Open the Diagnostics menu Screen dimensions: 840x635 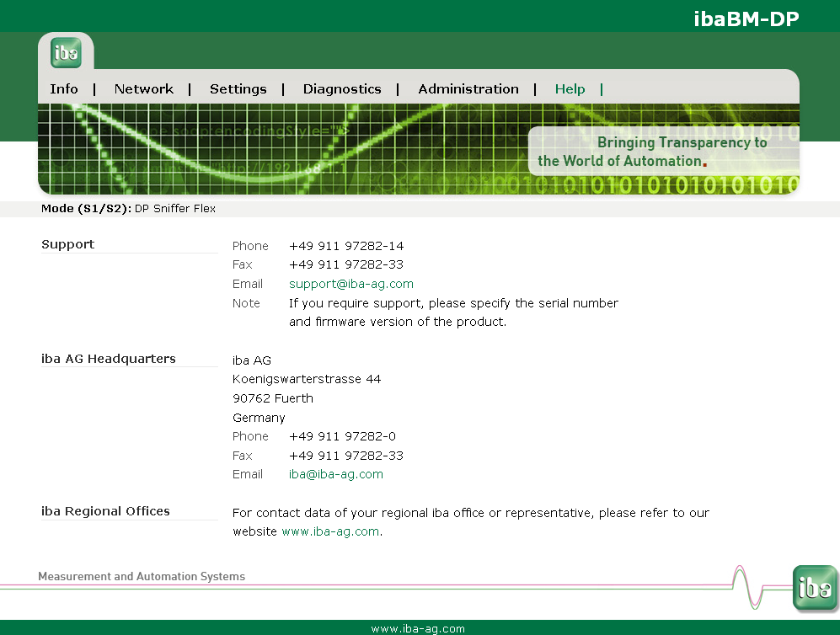tap(342, 89)
